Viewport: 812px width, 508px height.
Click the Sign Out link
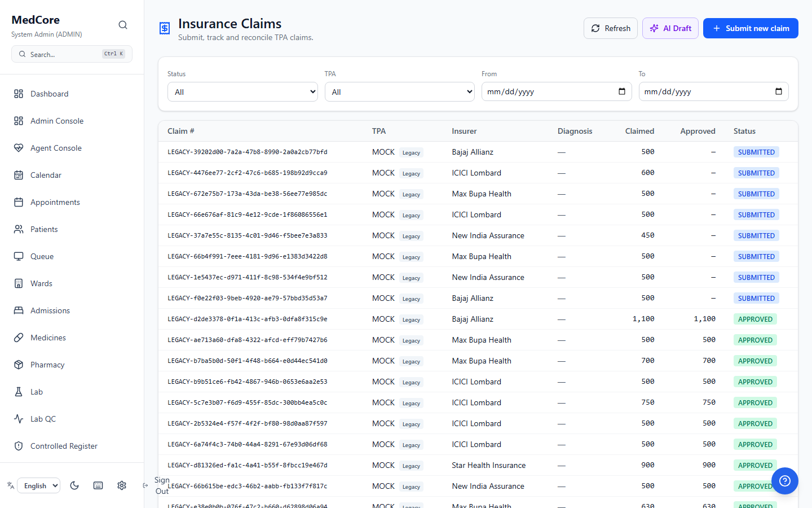tap(162, 485)
